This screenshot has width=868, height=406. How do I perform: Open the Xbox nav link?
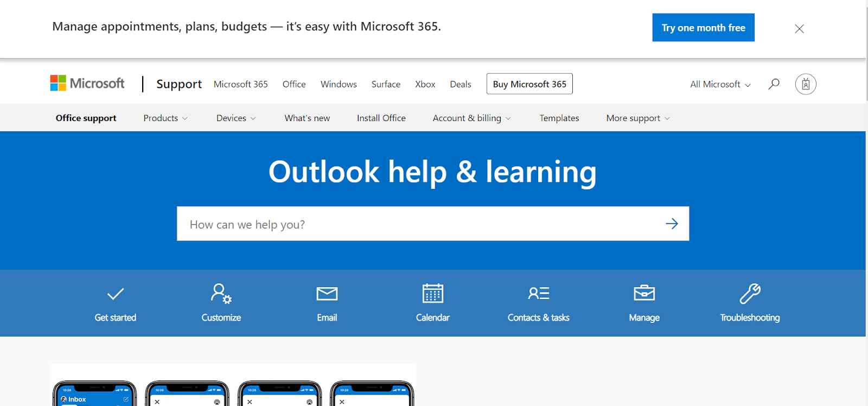(x=425, y=84)
